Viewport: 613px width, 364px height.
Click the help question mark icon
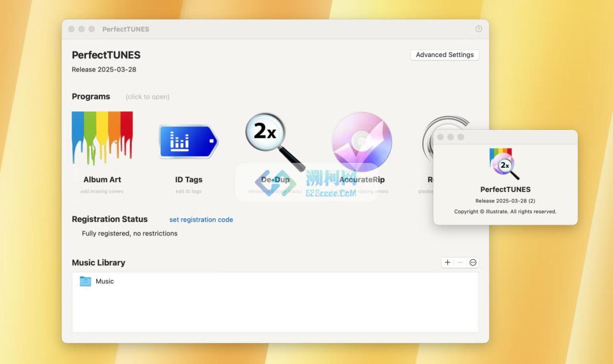point(478,29)
